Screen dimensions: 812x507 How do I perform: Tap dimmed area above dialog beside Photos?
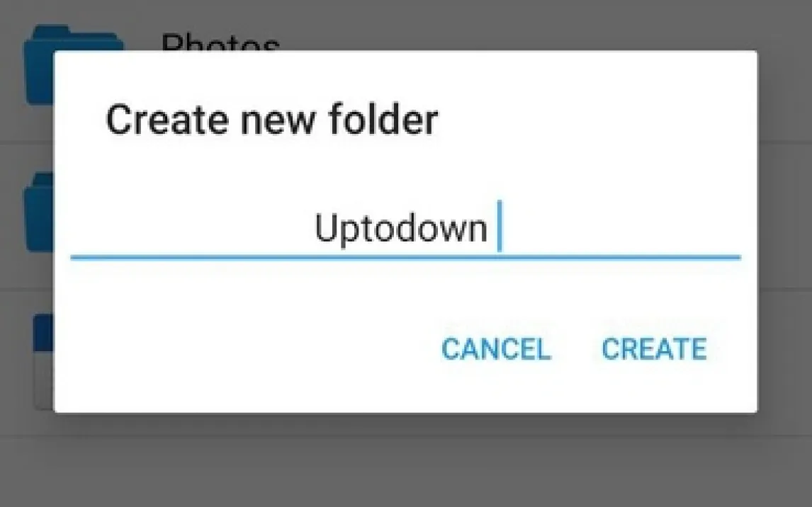click(518, 25)
